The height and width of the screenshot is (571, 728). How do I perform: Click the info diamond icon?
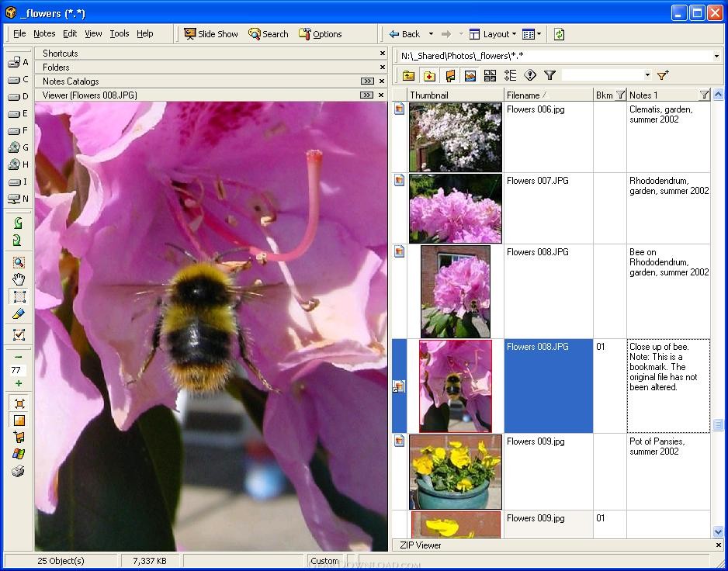(x=530, y=75)
